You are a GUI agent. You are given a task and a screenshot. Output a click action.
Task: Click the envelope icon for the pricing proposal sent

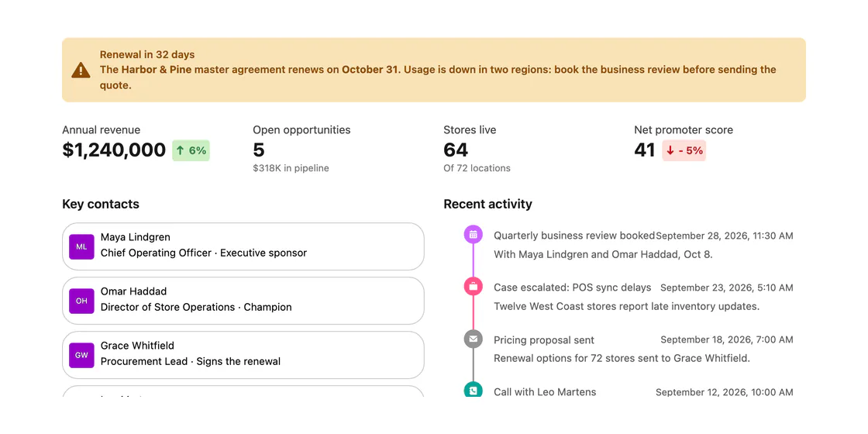click(474, 339)
